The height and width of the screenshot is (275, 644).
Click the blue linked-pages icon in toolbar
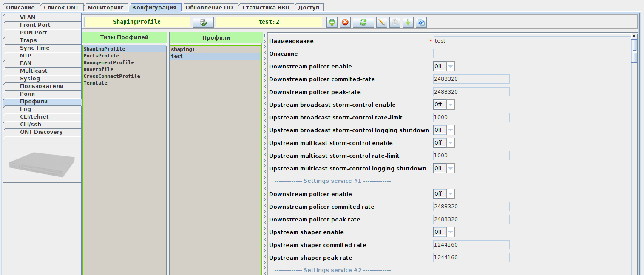click(421, 22)
